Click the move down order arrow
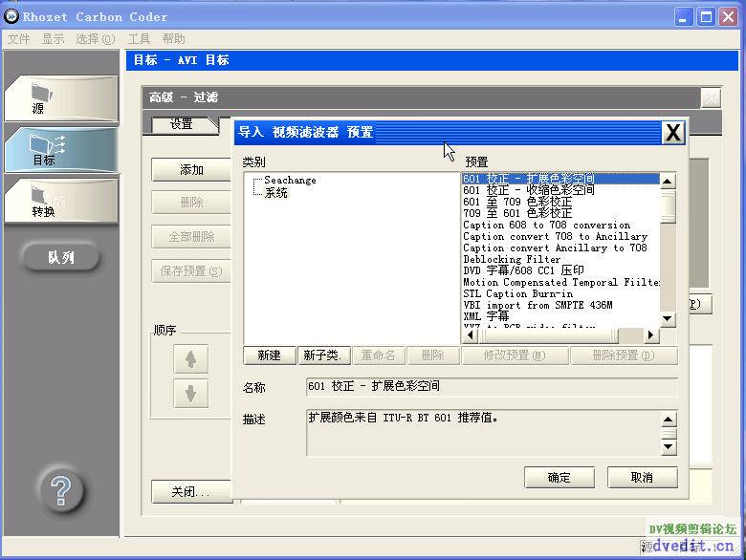This screenshot has height=560, width=746. click(x=190, y=394)
